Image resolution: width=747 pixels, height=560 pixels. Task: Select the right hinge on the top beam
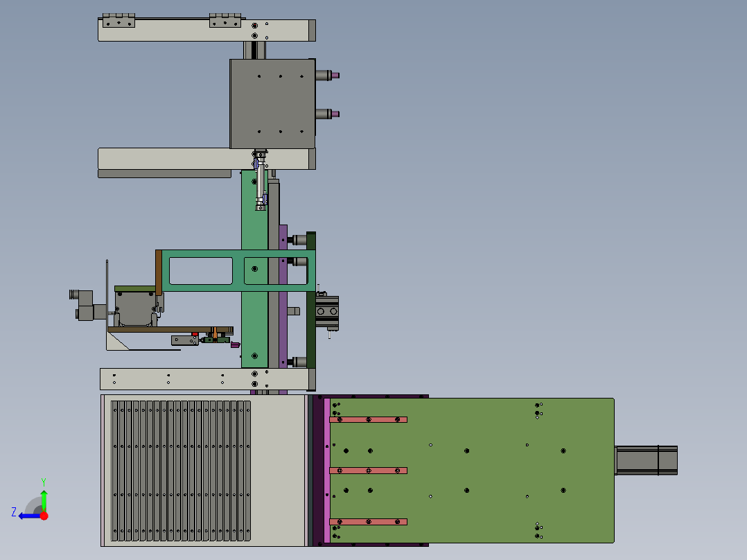coord(225,21)
